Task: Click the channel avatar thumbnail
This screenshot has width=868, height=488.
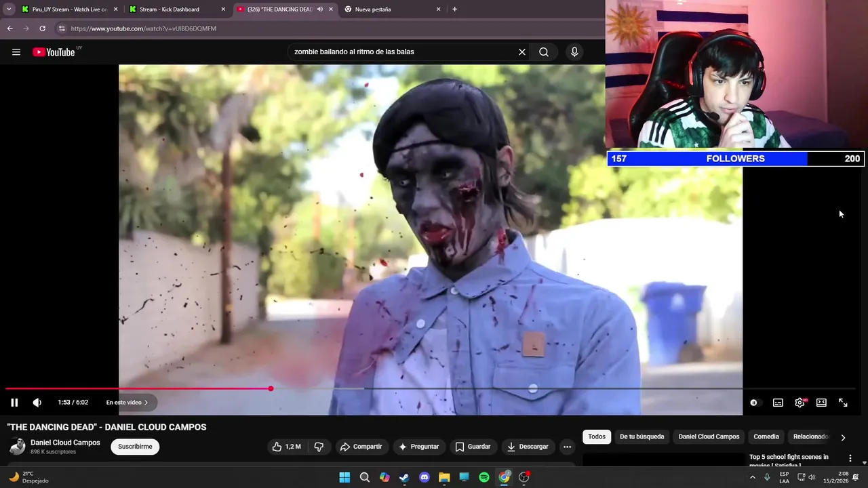Action: coord(18,447)
